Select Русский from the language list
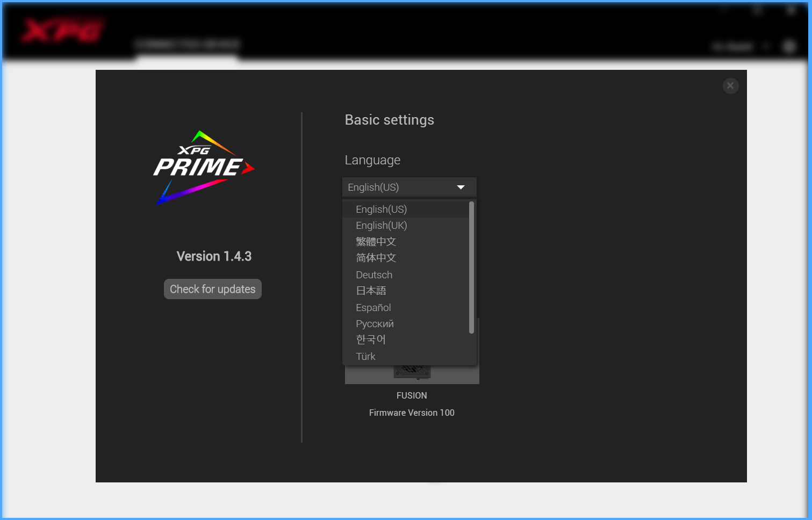The height and width of the screenshot is (520, 812). (406, 323)
